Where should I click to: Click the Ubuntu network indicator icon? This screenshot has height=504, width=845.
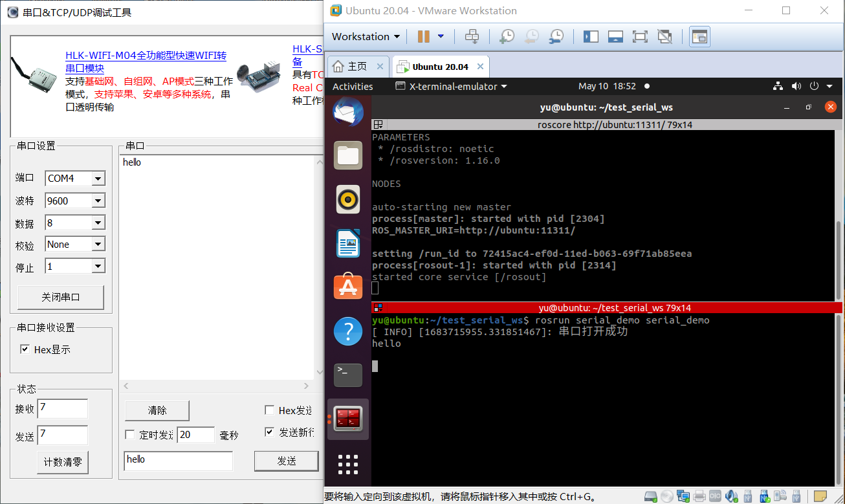[x=778, y=86]
